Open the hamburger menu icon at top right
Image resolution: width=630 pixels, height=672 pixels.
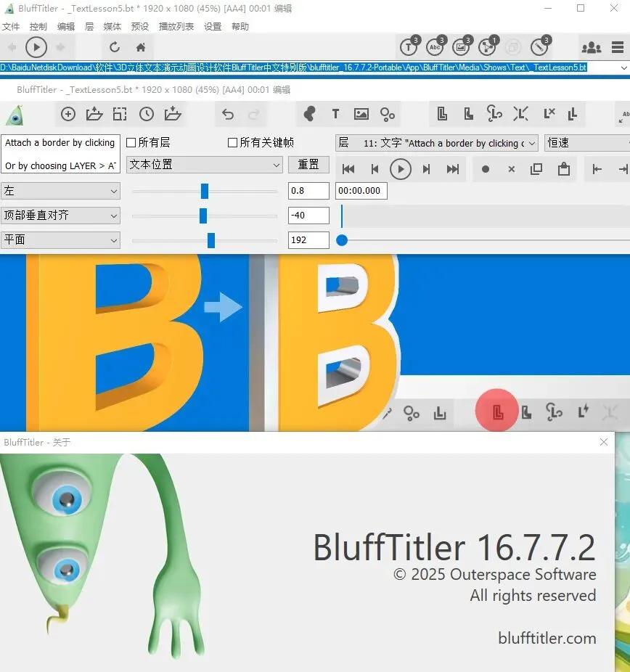tap(618, 47)
